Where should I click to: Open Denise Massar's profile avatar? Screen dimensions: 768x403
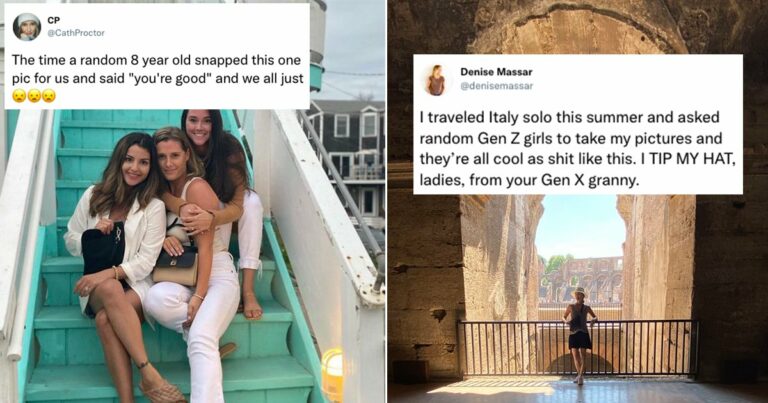pyautogui.click(x=435, y=79)
